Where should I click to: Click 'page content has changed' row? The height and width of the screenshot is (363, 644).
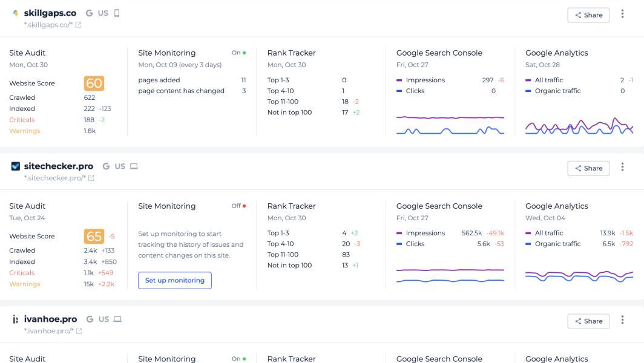point(192,91)
